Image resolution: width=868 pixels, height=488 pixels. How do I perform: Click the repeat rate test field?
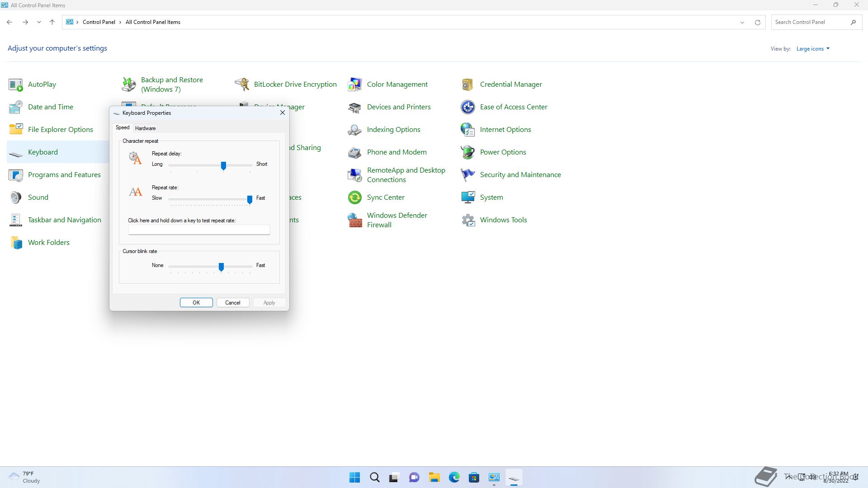coord(199,230)
